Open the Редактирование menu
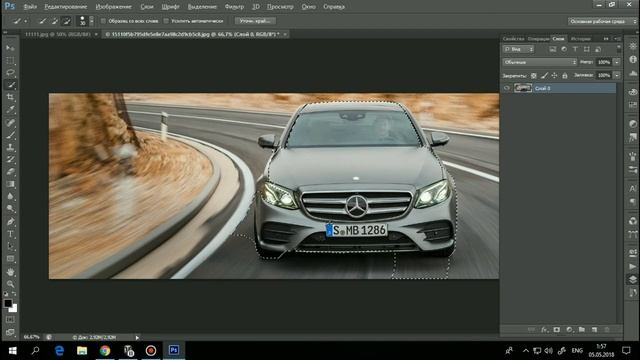The width and height of the screenshot is (640, 360). (66, 7)
